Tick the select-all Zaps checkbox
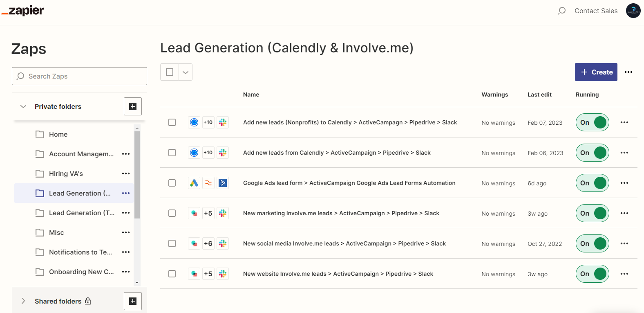The image size is (644, 313). pos(170,72)
